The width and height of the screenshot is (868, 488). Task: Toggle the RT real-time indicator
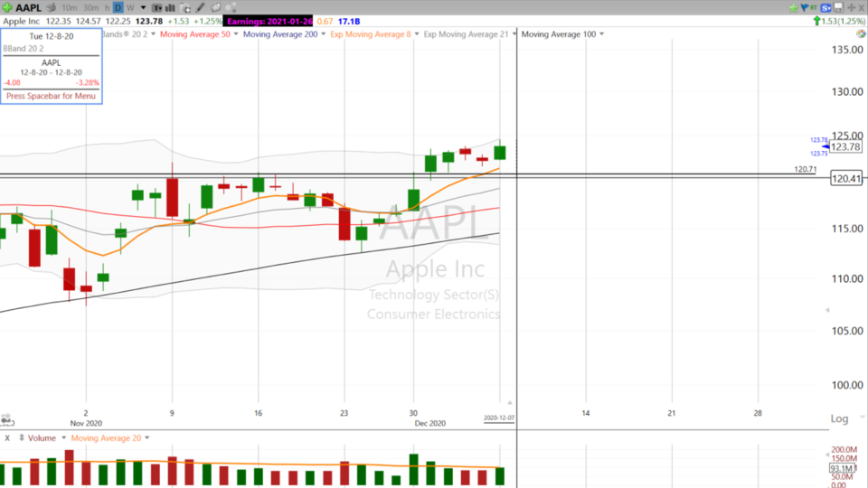(x=814, y=8)
